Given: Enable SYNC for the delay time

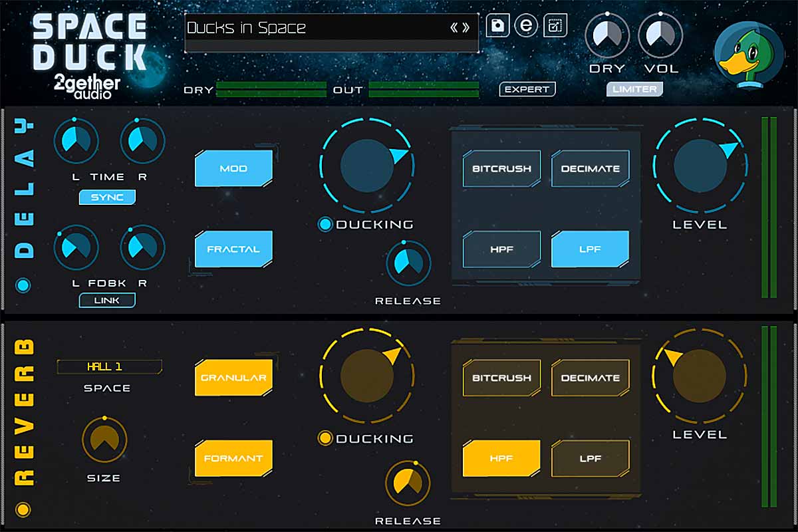Looking at the screenshot, I should tap(107, 197).
